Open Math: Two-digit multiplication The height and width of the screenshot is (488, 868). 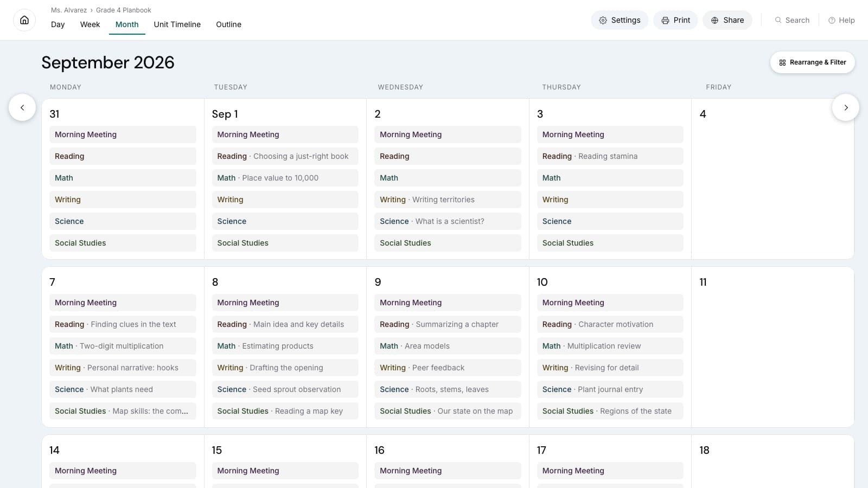(123, 346)
